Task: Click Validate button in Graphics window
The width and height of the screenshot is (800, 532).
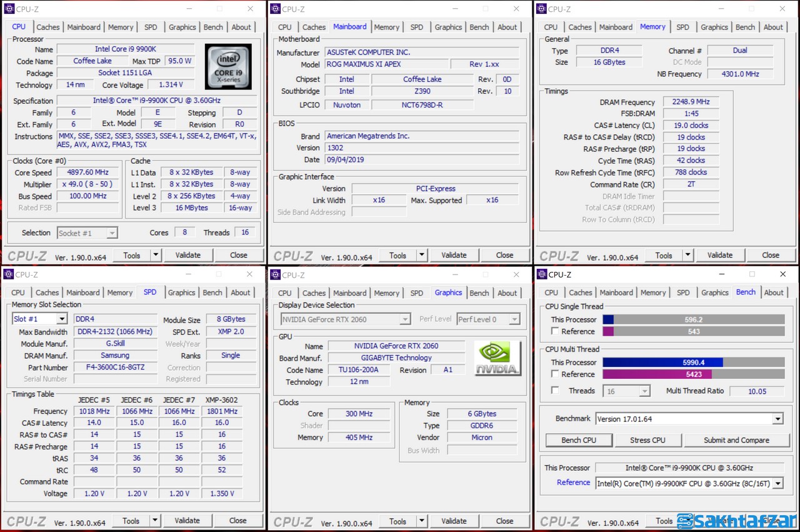Action: tap(454, 521)
